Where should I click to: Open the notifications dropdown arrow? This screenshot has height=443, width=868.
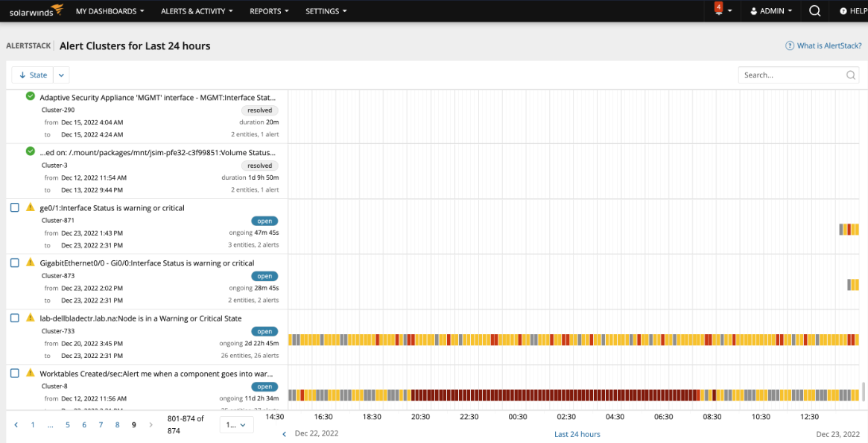coord(730,11)
